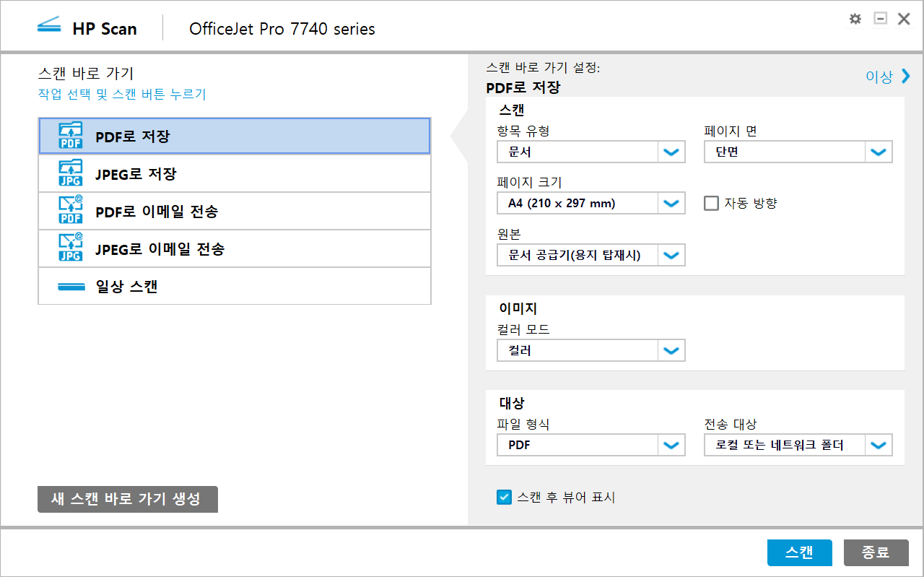Screen dimensions: 924x577
Task: Open the 페이지 면 dropdown showing 단면
Action: [798, 152]
